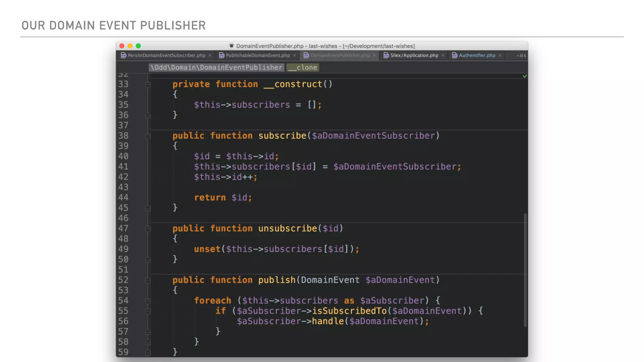644x362 pixels.
Task: Switch to the PersistDomainEventSubscriber.php tab
Action: [x=166, y=55]
